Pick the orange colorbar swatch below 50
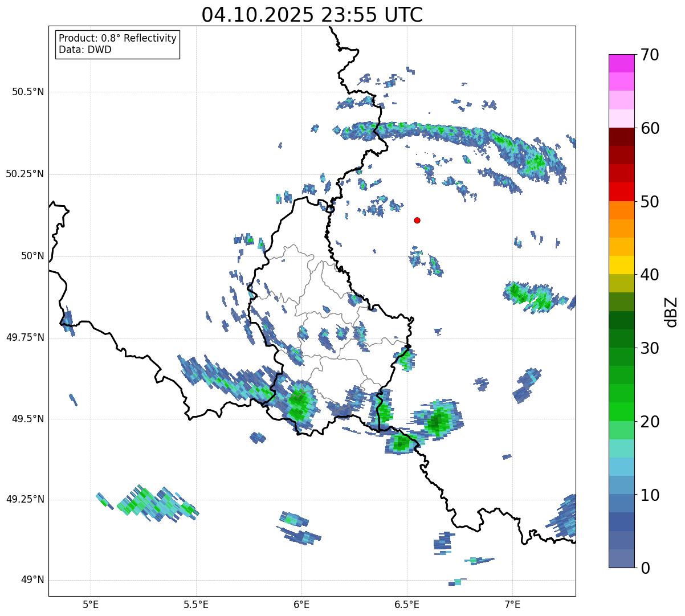This screenshot has width=685, height=616. (x=622, y=210)
